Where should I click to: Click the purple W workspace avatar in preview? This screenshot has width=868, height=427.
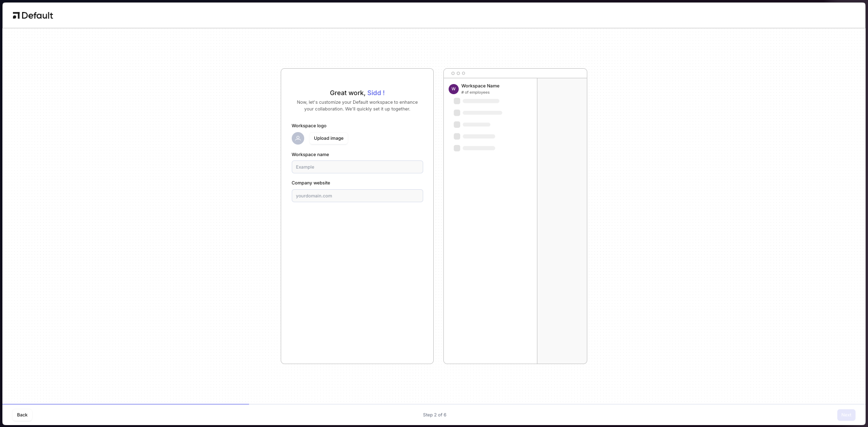click(453, 89)
